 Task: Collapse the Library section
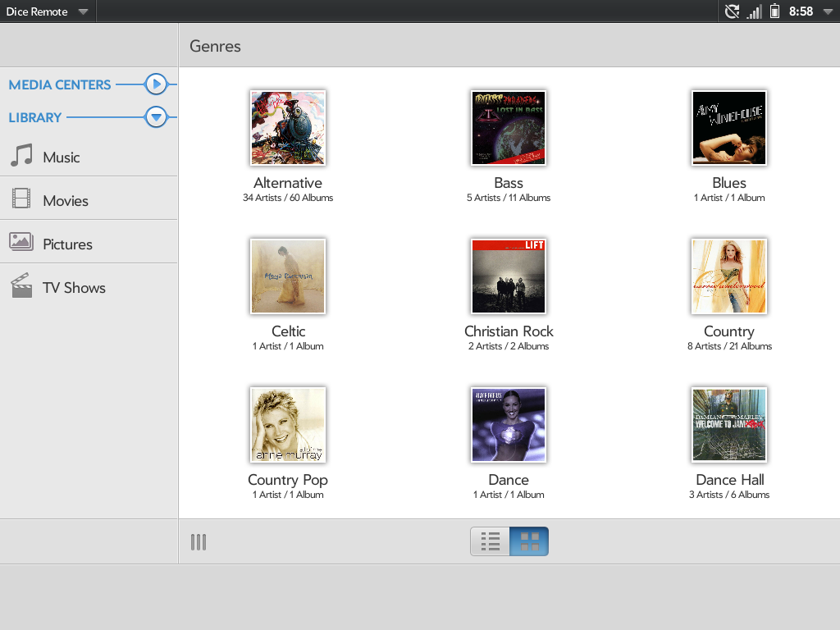[x=156, y=117]
